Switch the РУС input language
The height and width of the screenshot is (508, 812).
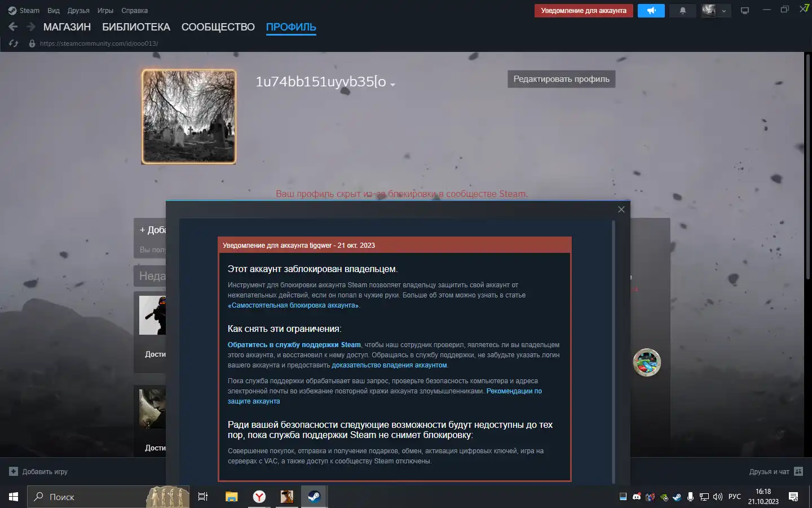(x=735, y=497)
